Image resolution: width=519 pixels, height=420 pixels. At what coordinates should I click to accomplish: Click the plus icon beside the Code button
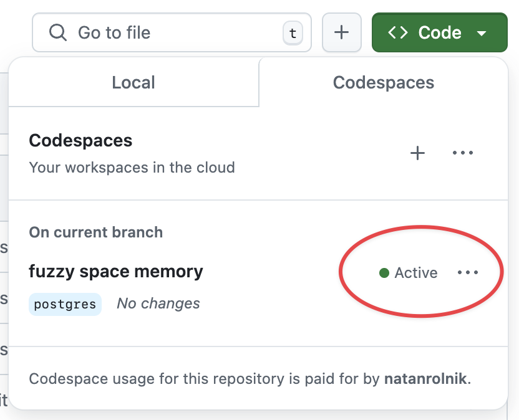point(342,32)
